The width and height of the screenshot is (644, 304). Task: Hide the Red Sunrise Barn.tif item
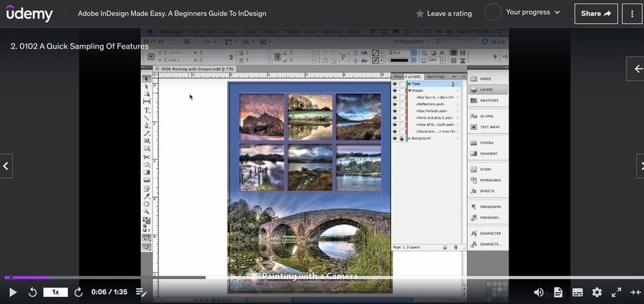[395, 98]
